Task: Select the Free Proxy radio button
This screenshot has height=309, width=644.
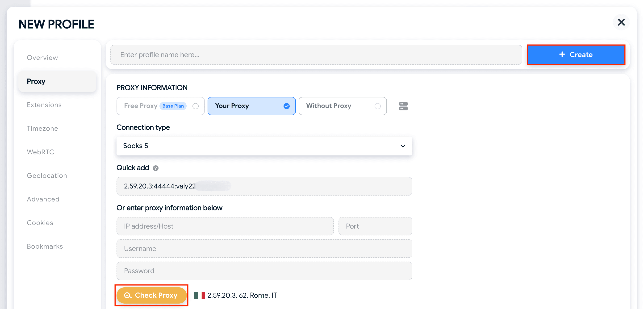Action: (x=196, y=106)
